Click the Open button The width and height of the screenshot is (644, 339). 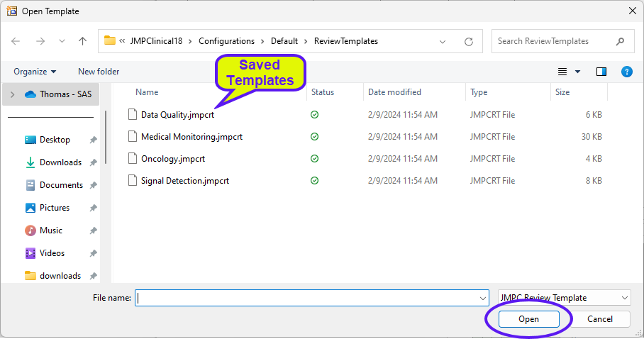(x=528, y=319)
